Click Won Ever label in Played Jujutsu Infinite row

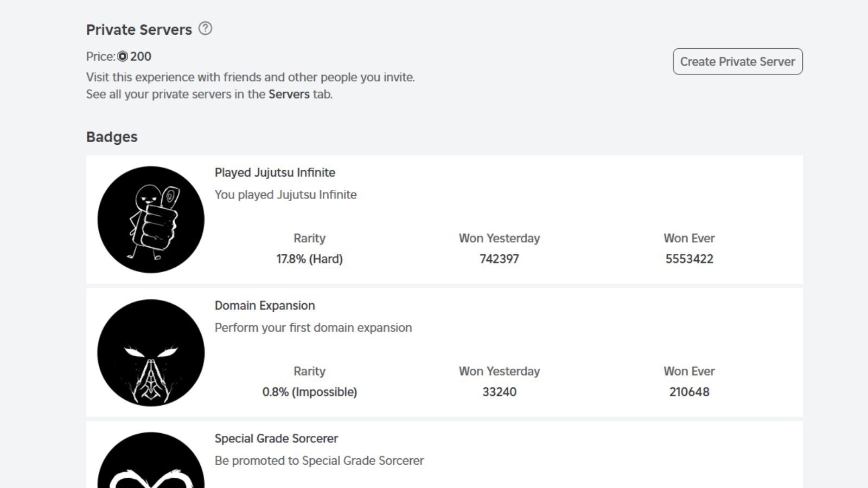(x=689, y=238)
